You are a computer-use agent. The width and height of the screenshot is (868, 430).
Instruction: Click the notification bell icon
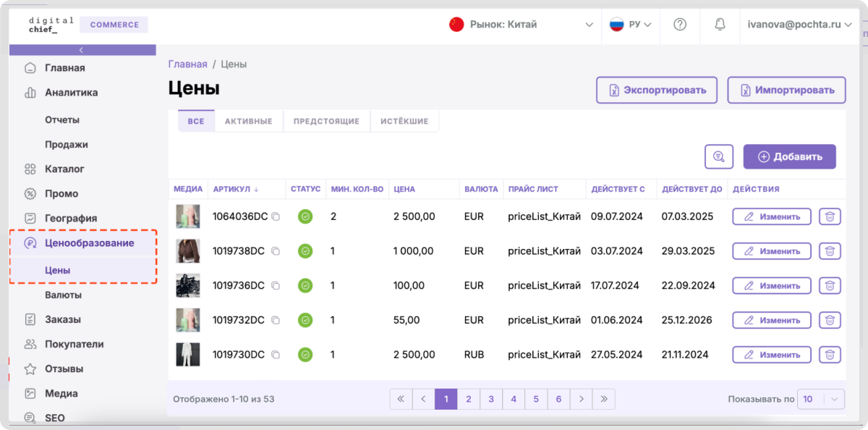(x=720, y=25)
